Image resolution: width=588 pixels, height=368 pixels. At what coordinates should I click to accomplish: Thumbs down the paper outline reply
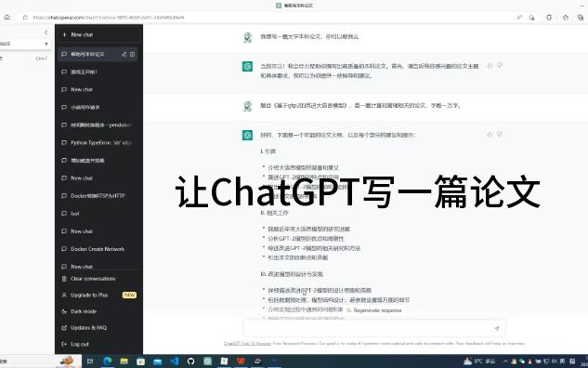pyautogui.click(x=500, y=135)
